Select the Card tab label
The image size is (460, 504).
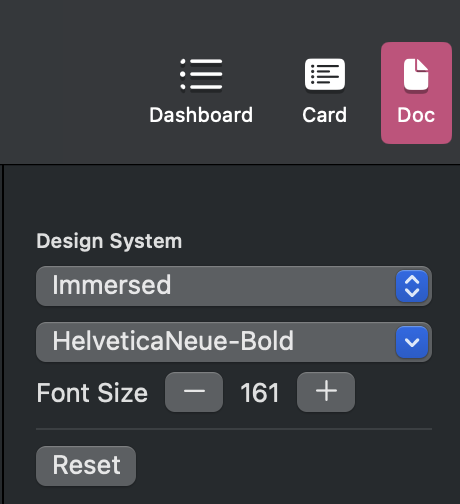[x=325, y=115]
